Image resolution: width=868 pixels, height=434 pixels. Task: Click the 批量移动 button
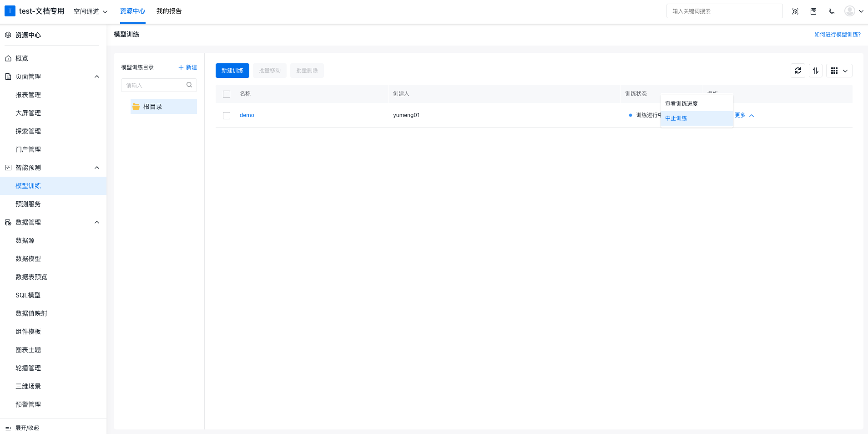point(270,71)
